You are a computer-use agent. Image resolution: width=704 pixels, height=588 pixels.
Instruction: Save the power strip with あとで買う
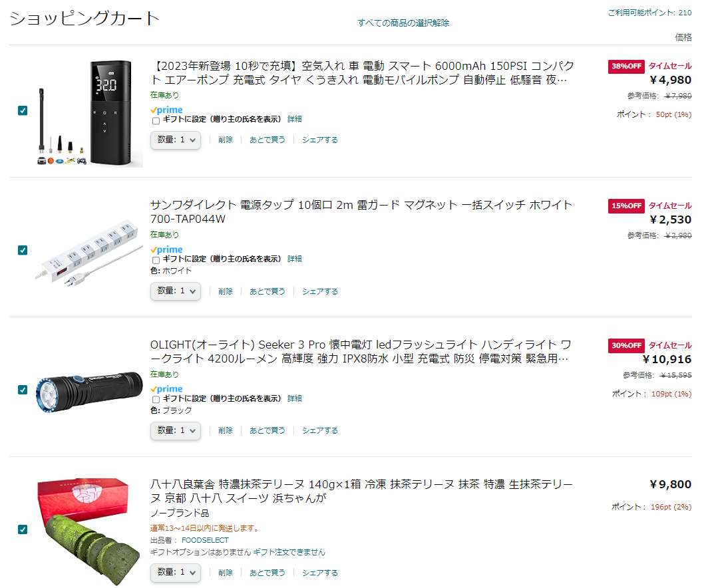(x=267, y=291)
